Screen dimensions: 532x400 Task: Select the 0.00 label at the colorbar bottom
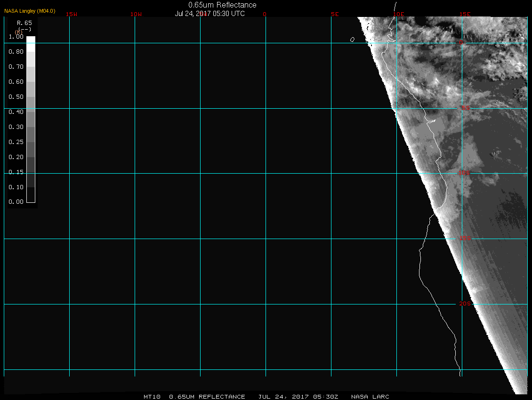pyautogui.click(x=16, y=202)
